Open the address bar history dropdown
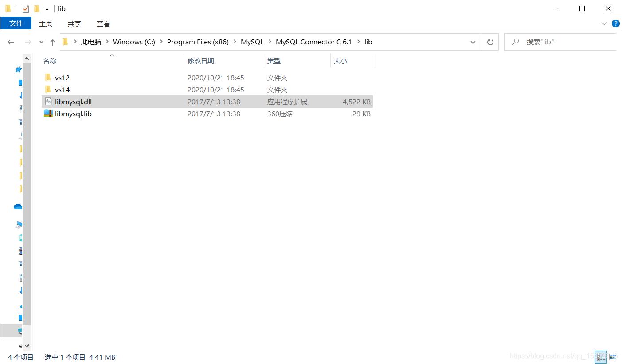This screenshot has height=364, width=622. pyautogui.click(x=473, y=42)
